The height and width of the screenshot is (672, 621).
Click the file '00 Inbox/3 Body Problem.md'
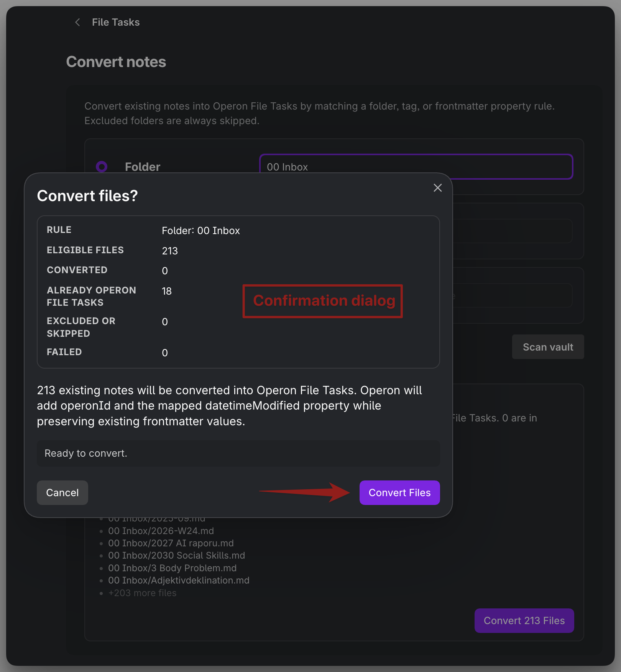[172, 568]
